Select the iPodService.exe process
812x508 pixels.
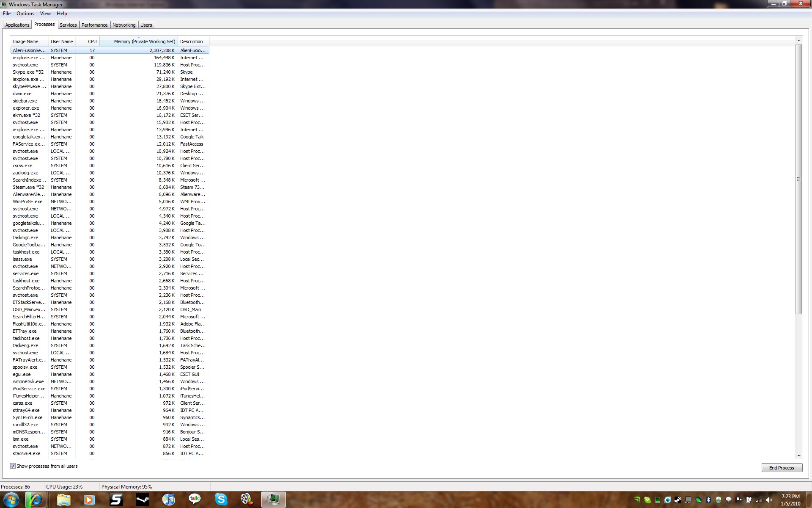(110, 389)
